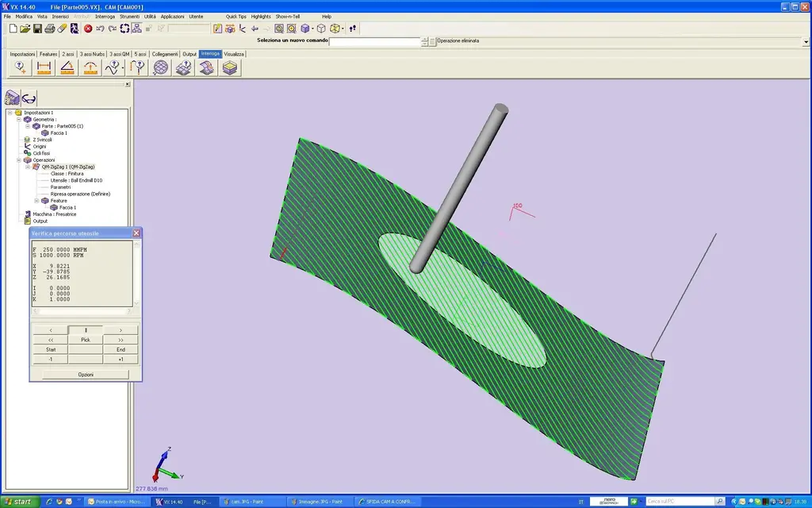Click the curve query icon

click(113, 67)
